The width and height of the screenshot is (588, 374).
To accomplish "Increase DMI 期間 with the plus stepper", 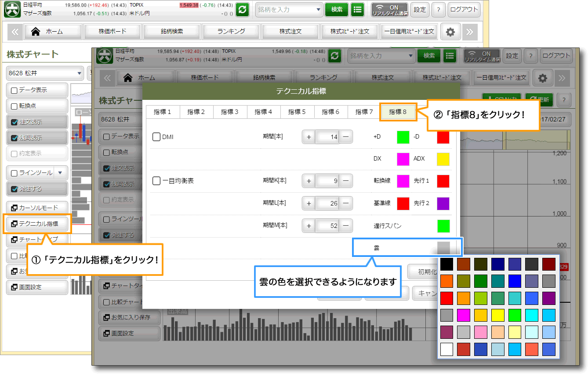I will (x=309, y=137).
